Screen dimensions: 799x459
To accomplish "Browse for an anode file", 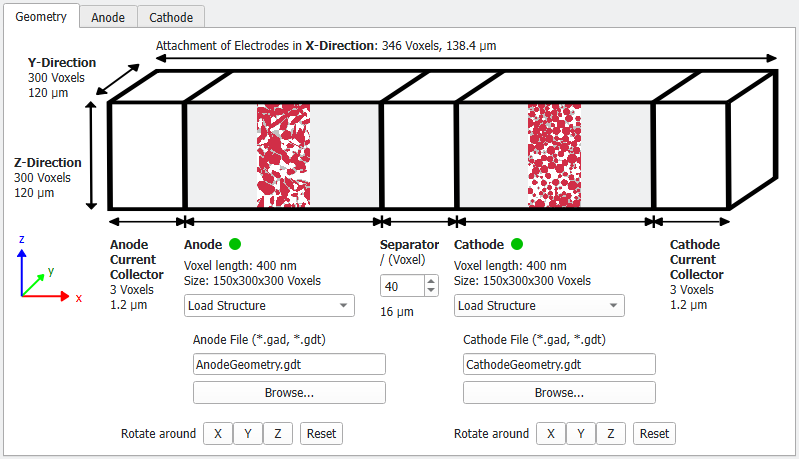I will tap(289, 393).
